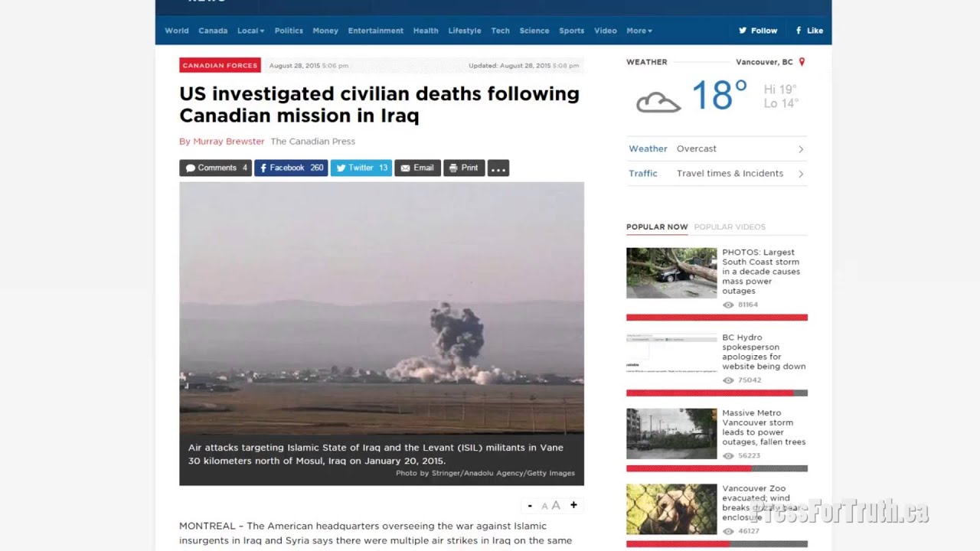Open the Politics menu item
The height and width of the screenshot is (551, 980).
(289, 31)
